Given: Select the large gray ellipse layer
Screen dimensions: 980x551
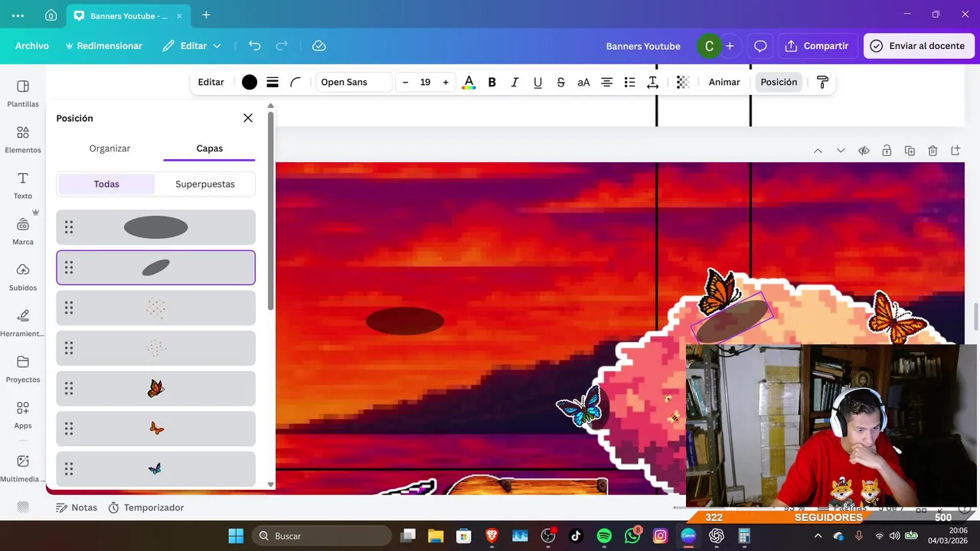Looking at the screenshot, I should [x=155, y=227].
